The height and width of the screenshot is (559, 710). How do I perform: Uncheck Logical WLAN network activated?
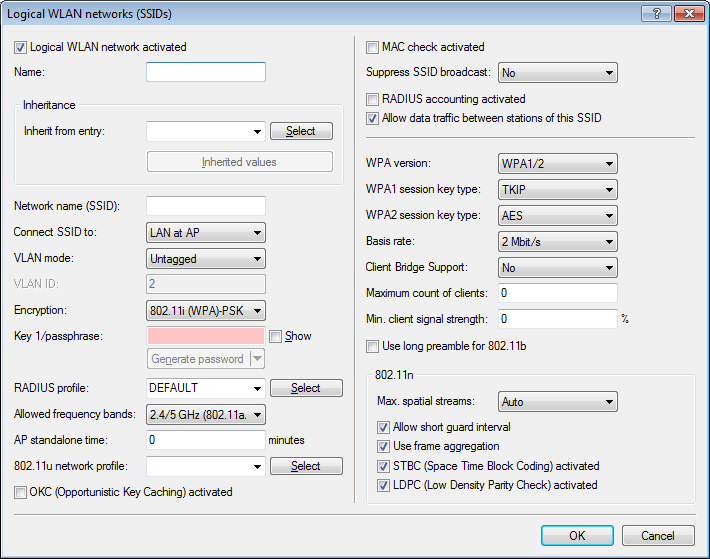pyautogui.click(x=21, y=47)
